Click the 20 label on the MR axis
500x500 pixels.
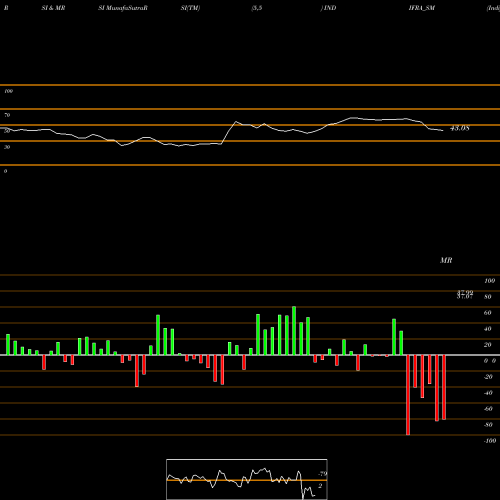(x=488, y=345)
